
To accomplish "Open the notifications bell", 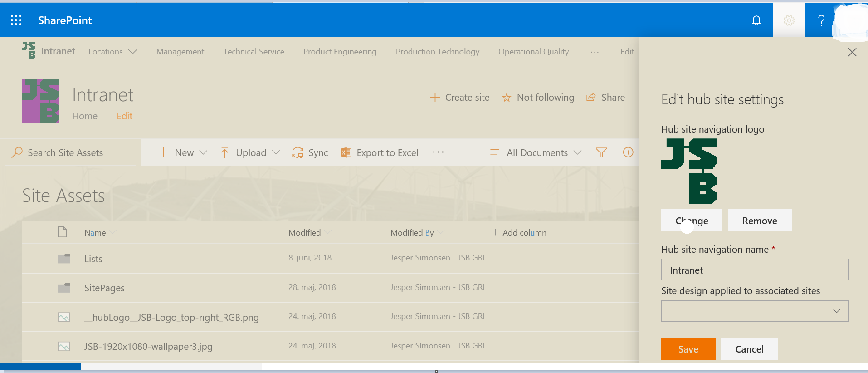I will (756, 20).
